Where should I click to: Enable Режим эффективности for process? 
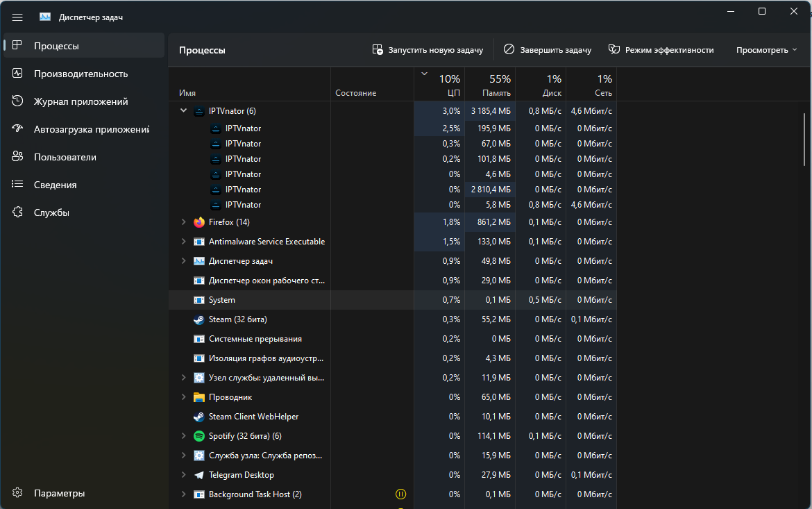pos(661,50)
